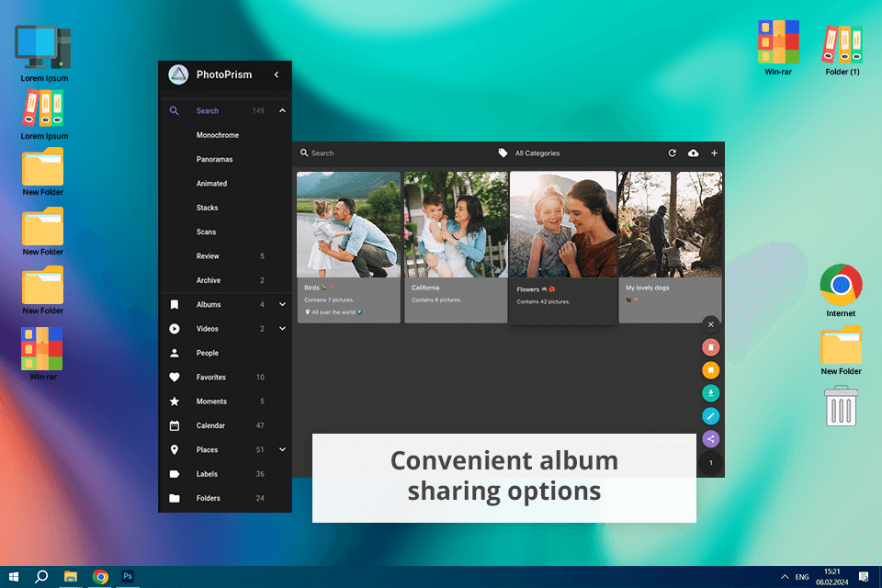
Task: Click the taskbar search icon
Action: pyautogui.click(x=41, y=577)
